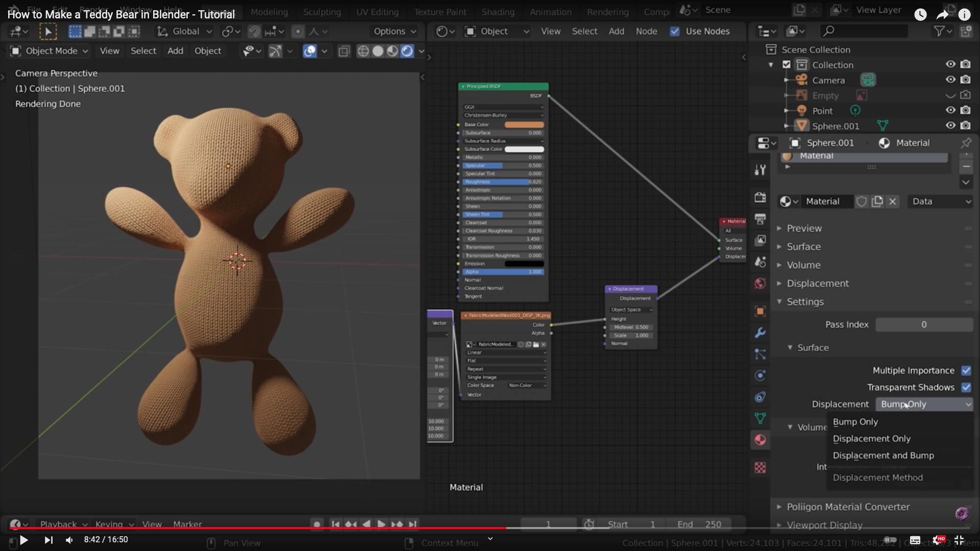Click the fake user shield icon for Material
This screenshot has height=551, width=980.
pos(862,202)
